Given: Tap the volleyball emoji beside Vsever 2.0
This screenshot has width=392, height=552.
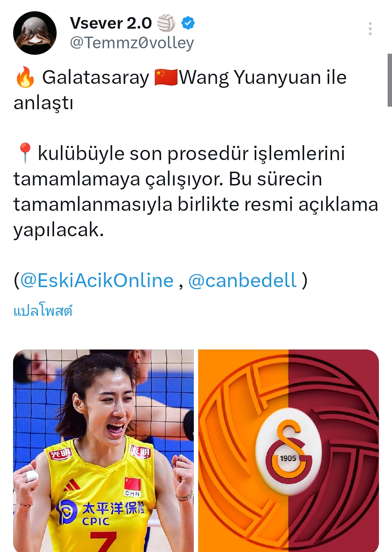Looking at the screenshot, I should tap(166, 23).
